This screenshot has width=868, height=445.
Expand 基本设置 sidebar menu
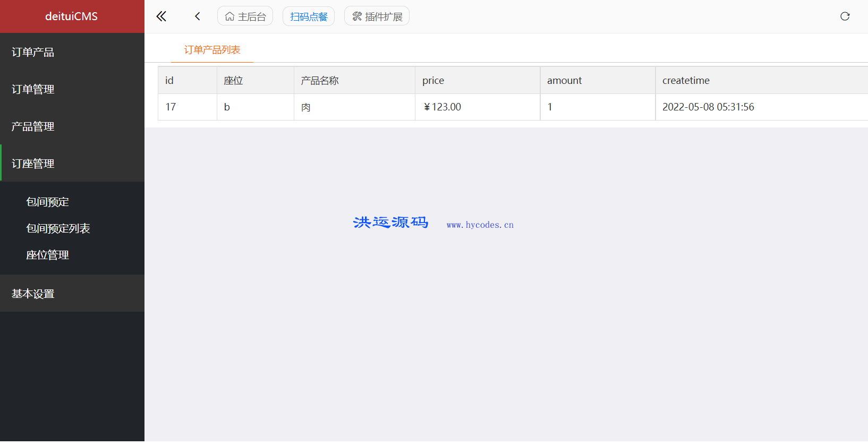tap(72, 293)
